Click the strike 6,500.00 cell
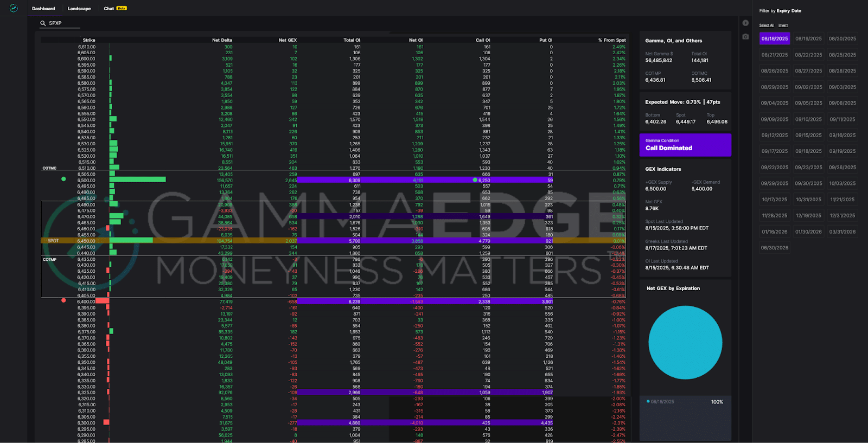The height and width of the screenshot is (443, 868). pyautogui.click(x=86, y=180)
